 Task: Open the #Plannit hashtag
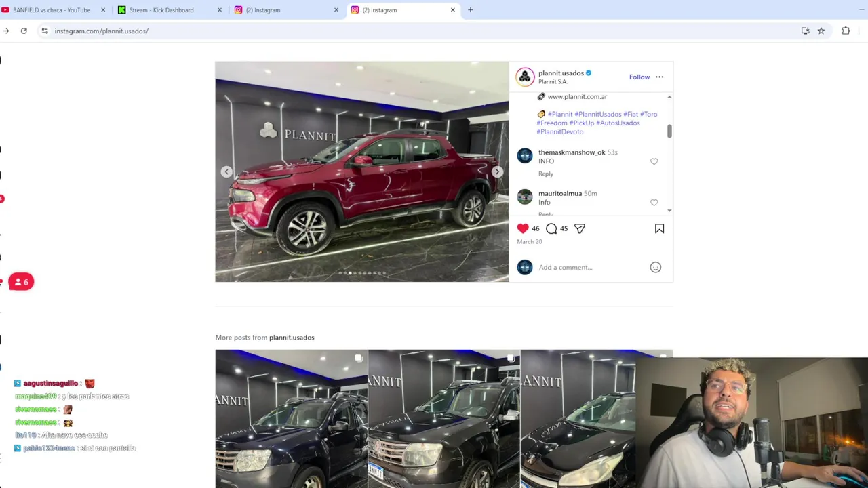560,114
